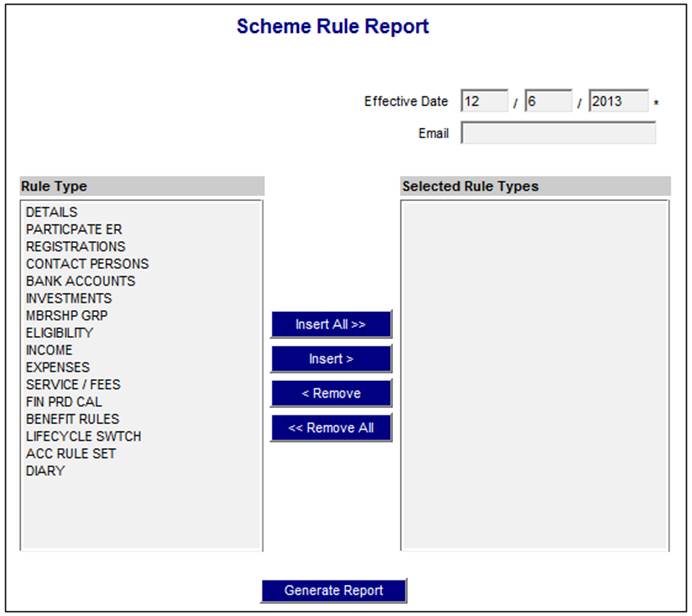
Task: Select INVESTMENTS rule type
Action: click(69, 298)
